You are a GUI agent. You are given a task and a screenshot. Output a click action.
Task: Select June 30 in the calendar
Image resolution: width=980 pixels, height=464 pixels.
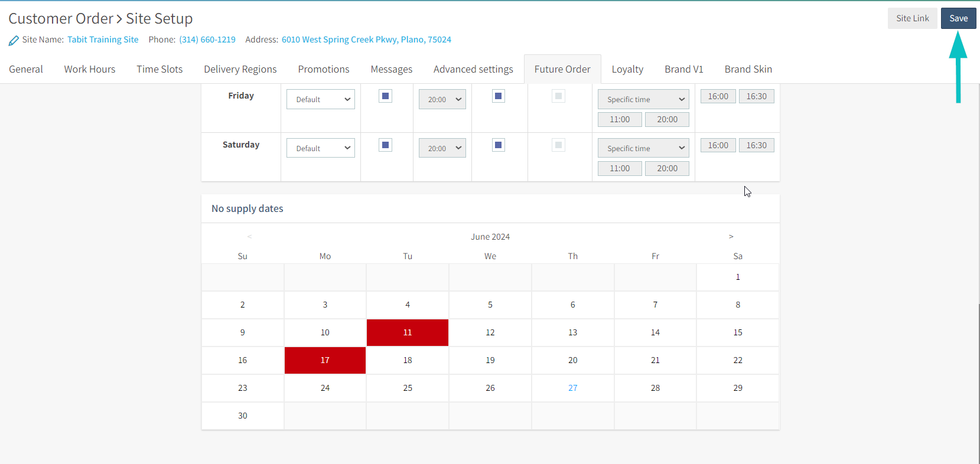pyautogui.click(x=243, y=416)
